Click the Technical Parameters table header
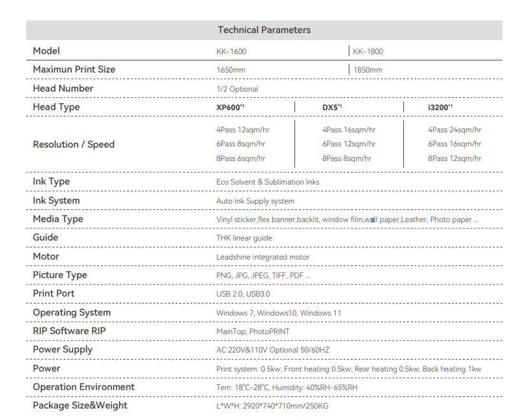 [x=264, y=30]
